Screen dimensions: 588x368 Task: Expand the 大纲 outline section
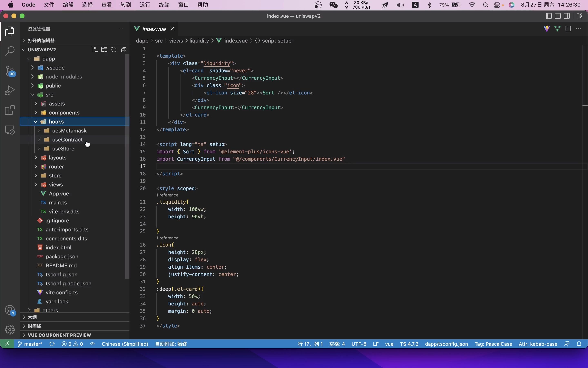point(74,317)
